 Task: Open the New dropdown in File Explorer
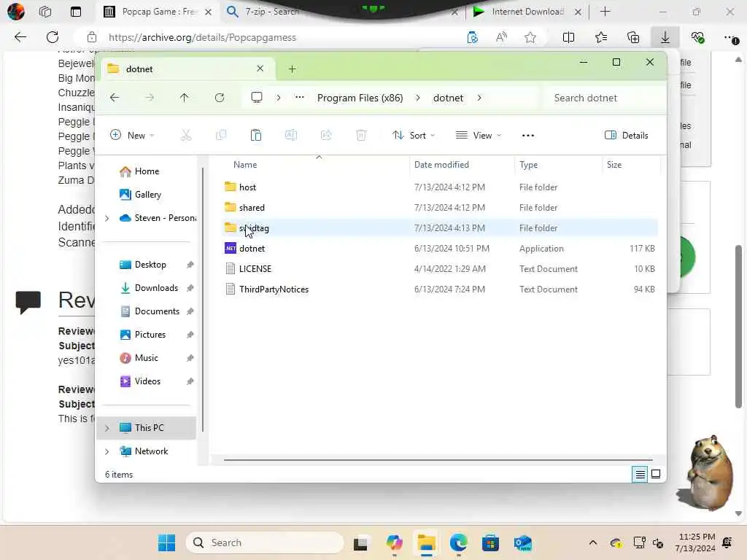coord(132,135)
